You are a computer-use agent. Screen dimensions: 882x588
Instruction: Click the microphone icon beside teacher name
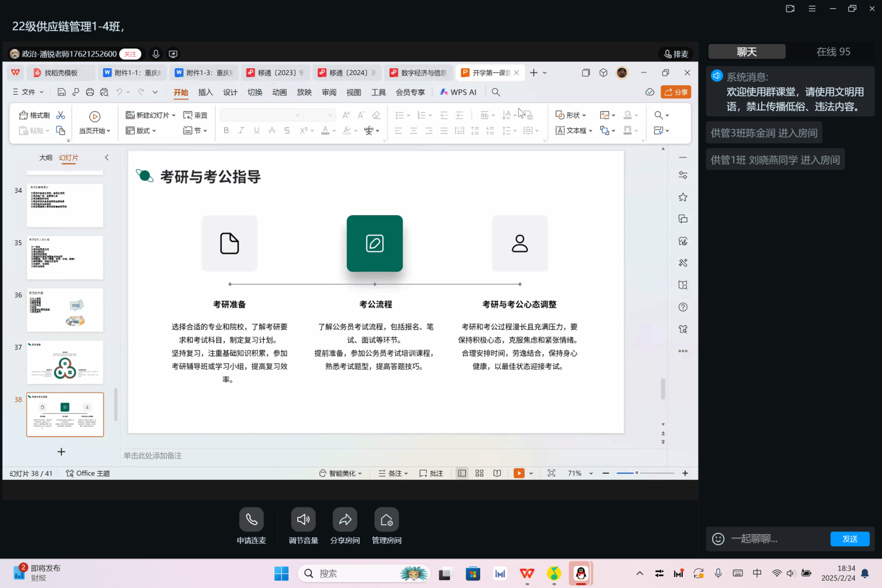coord(156,54)
